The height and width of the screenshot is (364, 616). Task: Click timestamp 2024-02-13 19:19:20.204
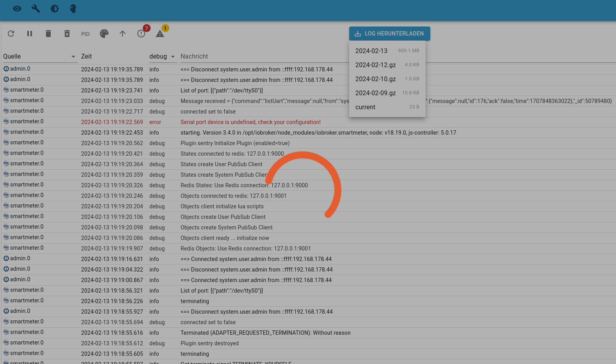coord(112,206)
